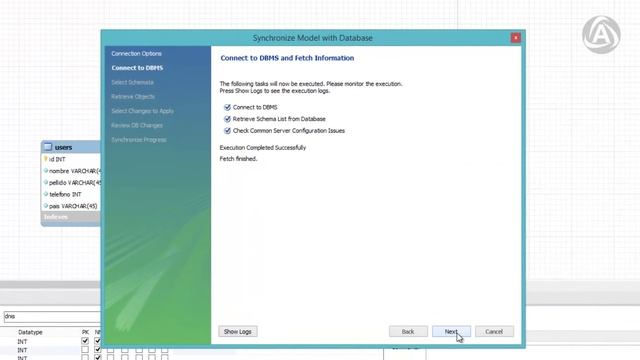Uncheck the checked PK checkbox in the column grid
The height and width of the screenshot is (360, 640).
pos(85,341)
